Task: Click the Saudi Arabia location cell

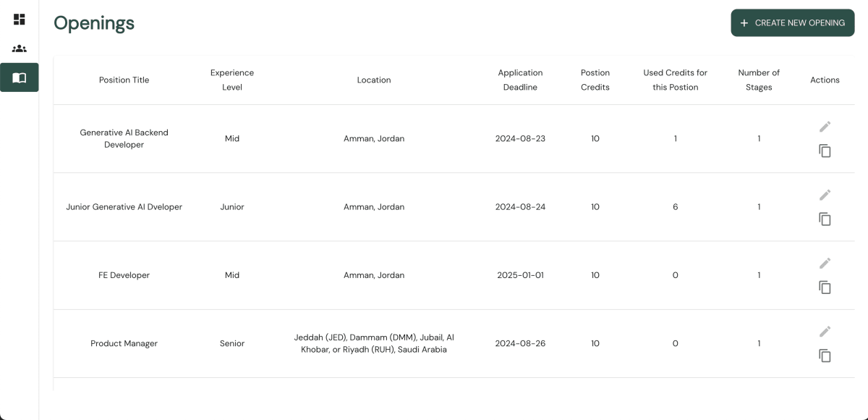Action: tap(374, 343)
